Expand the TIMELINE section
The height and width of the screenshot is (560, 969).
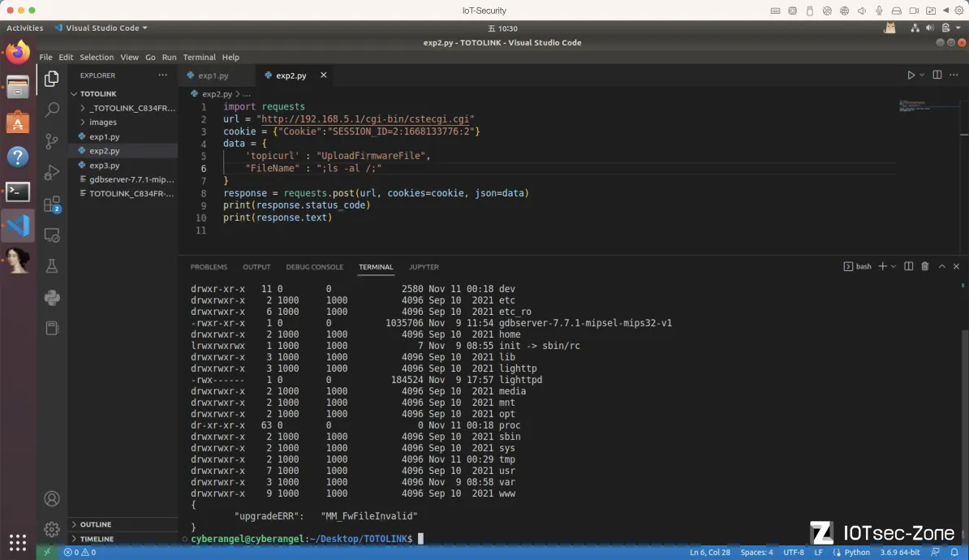(123, 539)
